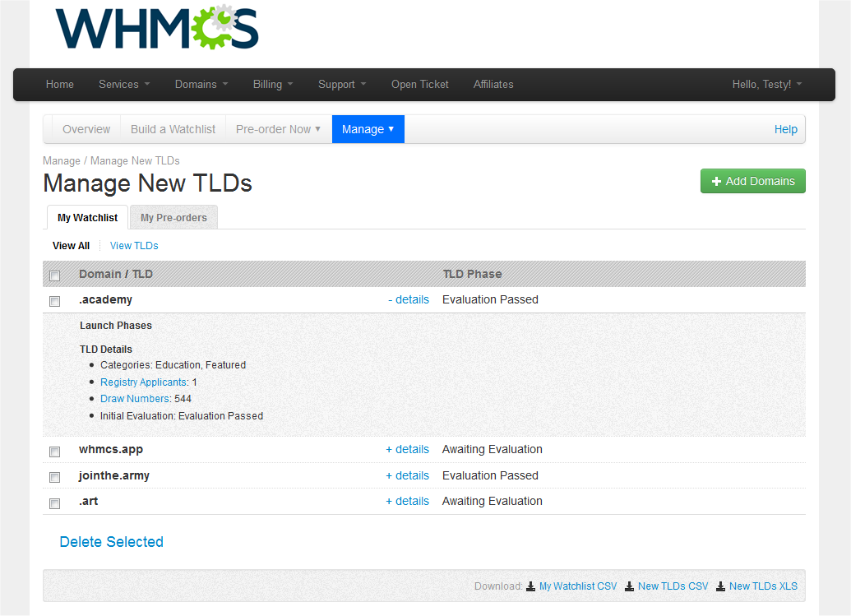The height and width of the screenshot is (616, 851).
Task: Click the .art TLD name
Action: pos(89,501)
